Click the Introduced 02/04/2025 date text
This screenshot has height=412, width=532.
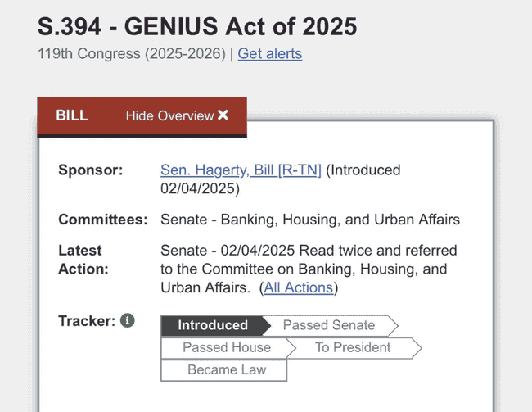click(x=280, y=179)
